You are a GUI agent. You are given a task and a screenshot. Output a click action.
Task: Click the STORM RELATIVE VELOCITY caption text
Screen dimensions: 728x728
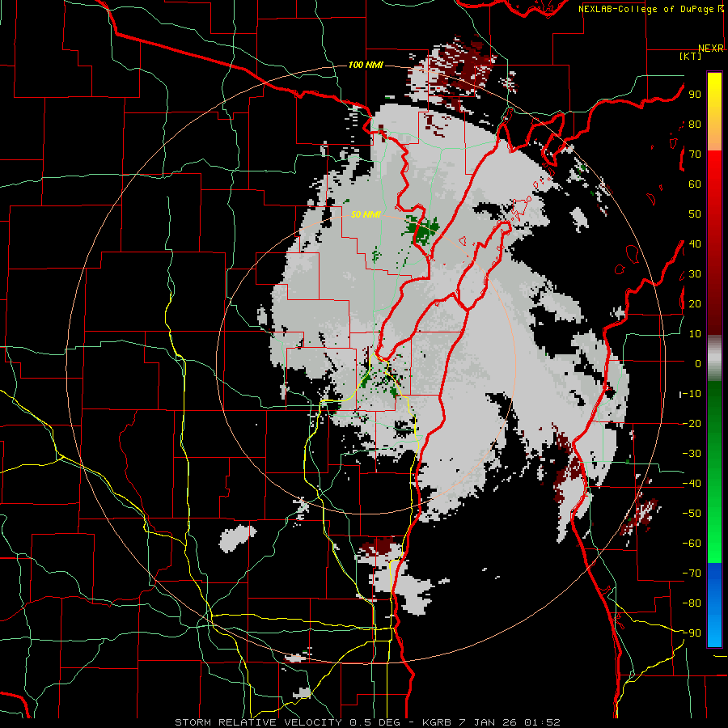click(x=258, y=722)
